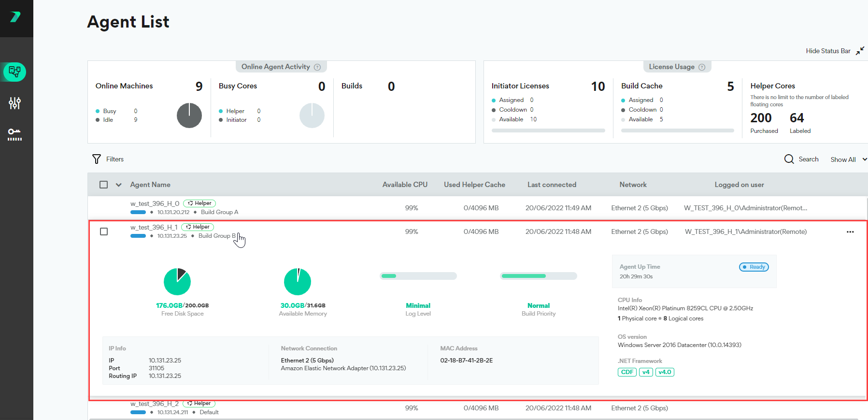The image size is (868, 420).
Task: Open the three-dot menu for w_test_396_H_1
Action: 850,232
